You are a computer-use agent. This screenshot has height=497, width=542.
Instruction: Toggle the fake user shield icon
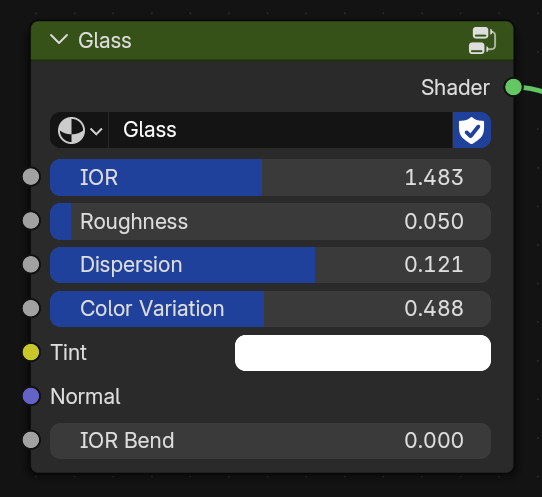click(471, 130)
